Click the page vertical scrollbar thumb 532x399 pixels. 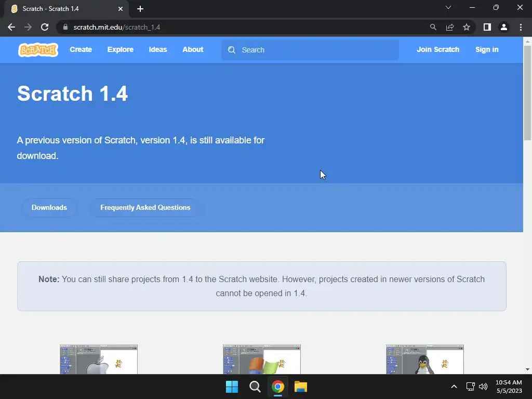[x=528, y=93]
